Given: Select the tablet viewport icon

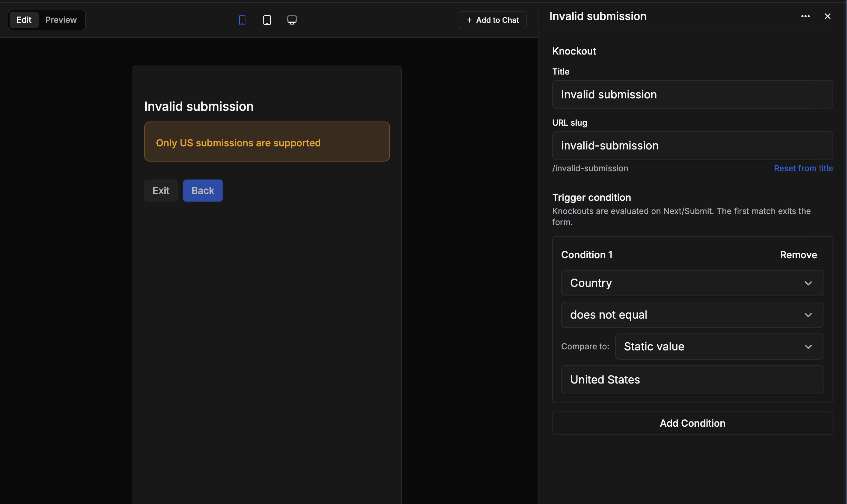Looking at the screenshot, I should [267, 20].
